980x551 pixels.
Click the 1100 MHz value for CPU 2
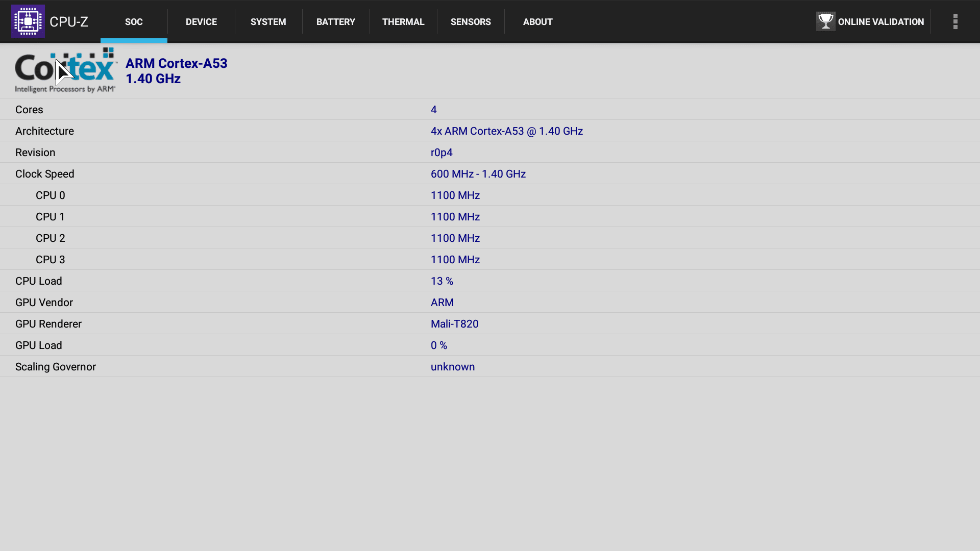point(455,238)
